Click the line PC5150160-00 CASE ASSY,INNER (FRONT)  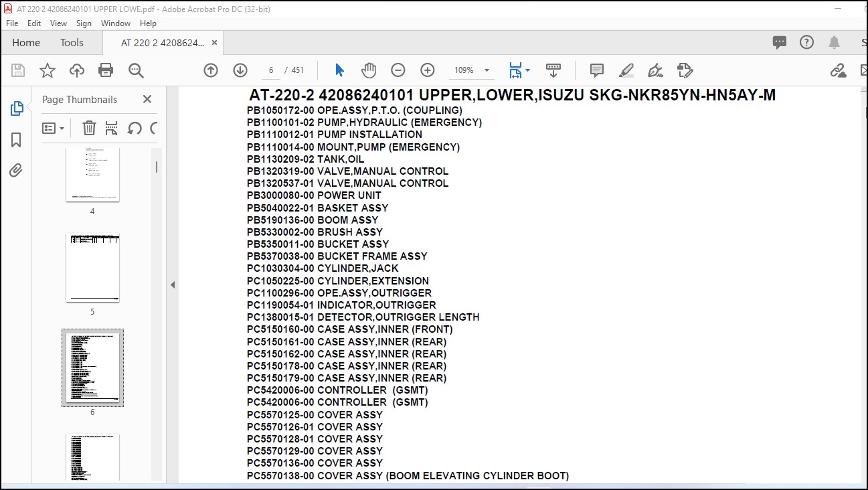350,329
